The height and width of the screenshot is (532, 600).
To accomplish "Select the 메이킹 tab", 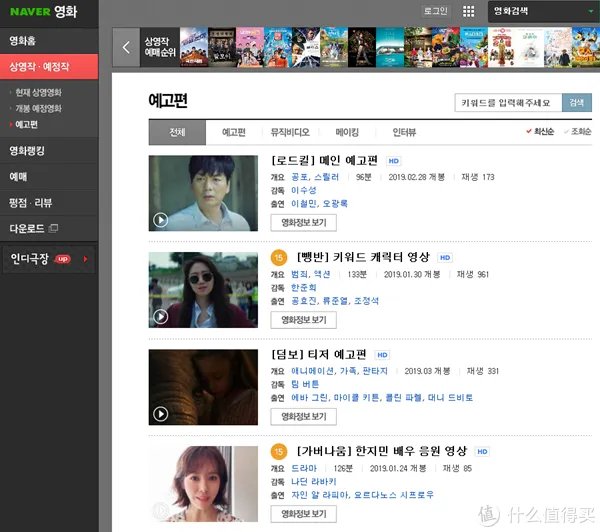I will point(347,132).
